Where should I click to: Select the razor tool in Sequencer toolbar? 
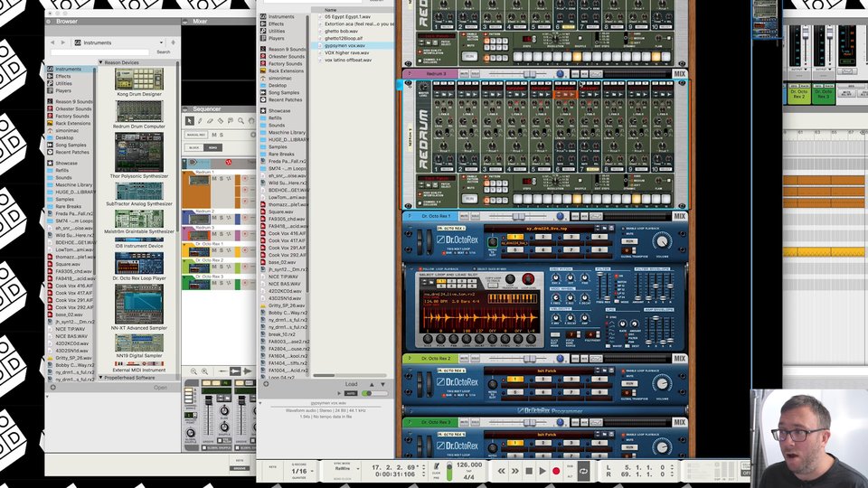click(x=221, y=120)
